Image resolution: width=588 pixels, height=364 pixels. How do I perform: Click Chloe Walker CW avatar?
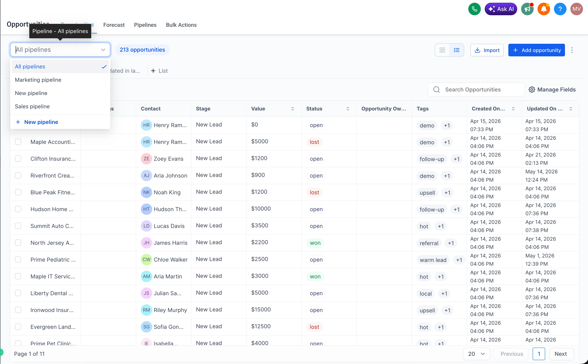(x=146, y=260)
